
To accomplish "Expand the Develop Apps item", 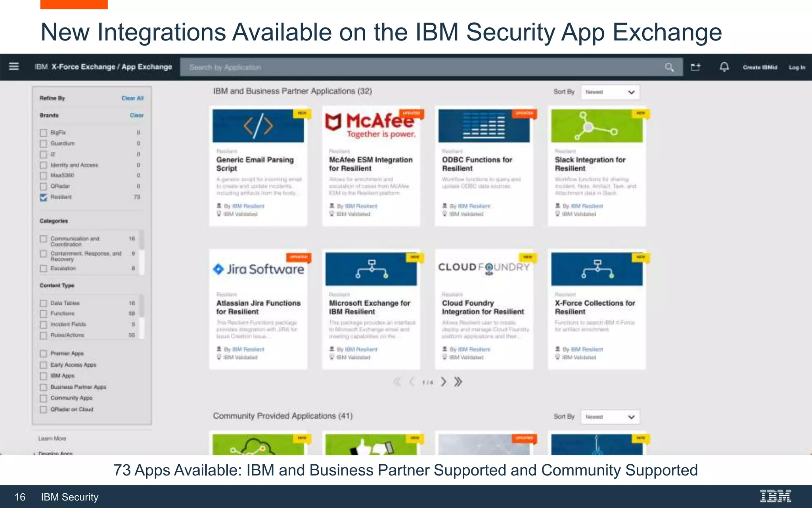I will click(55, 453).
